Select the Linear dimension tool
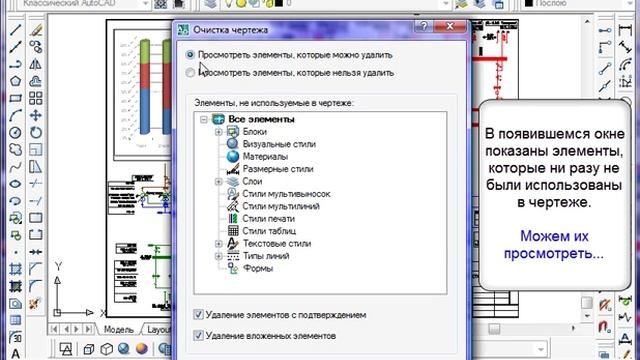 pyautogui.click(x=625, y=30)
